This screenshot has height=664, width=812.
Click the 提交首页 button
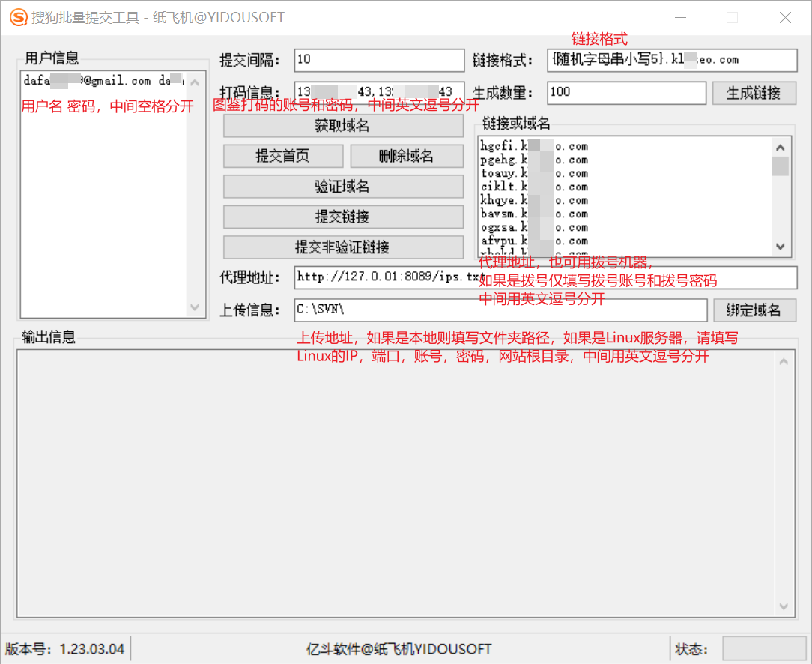coord(282,156)
